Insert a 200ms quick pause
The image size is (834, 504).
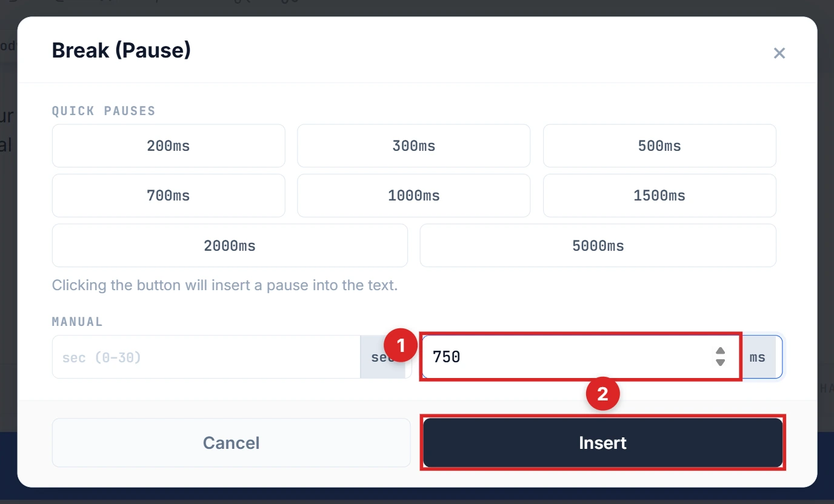click(168, 145)
